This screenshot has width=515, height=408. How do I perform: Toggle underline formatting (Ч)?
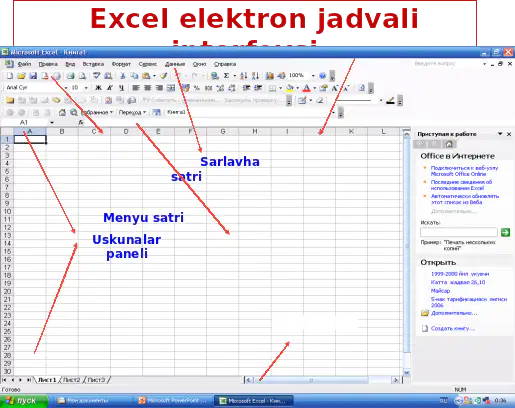121,88
